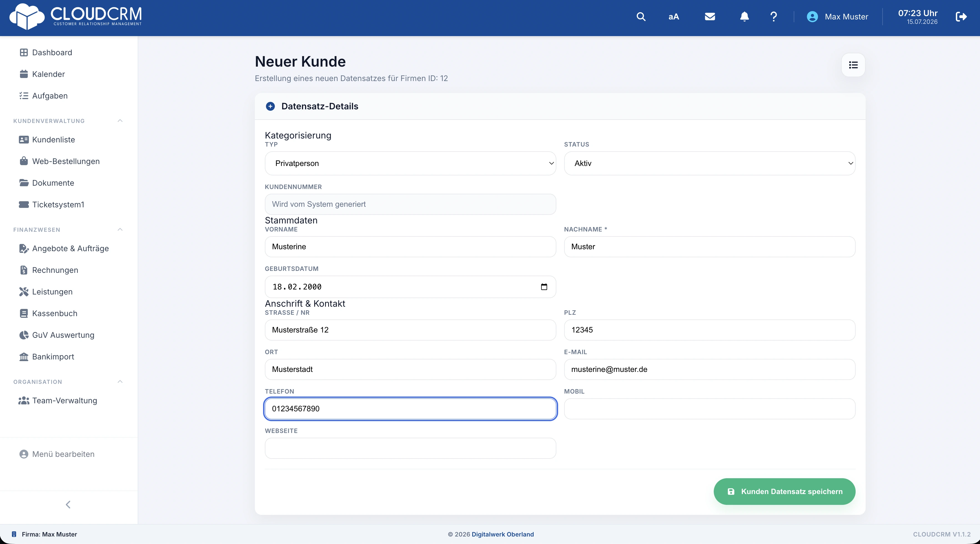Click the Aufgaben checklist icon
Image resolution: width=980 pixels, height=544 pixels.
click(24, 96)
